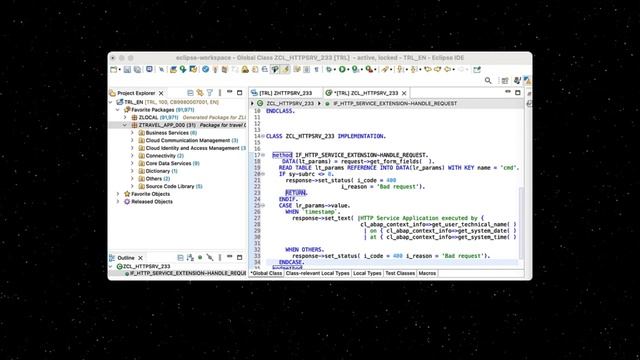Toggle the green dot filter in Outline
The image size is (640, 360).
pyautogui.click(x=200, y=258)
